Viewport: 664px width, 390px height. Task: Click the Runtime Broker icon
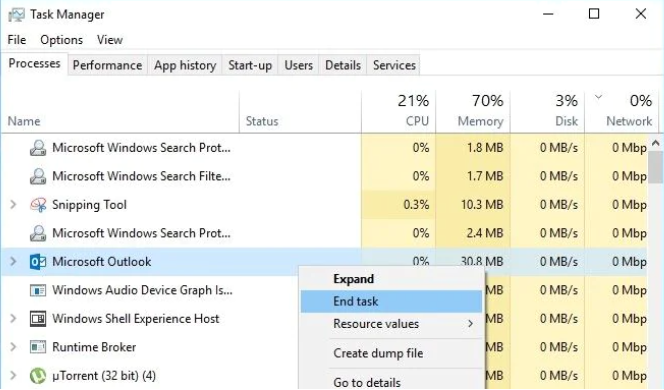(x=38, y=347)
